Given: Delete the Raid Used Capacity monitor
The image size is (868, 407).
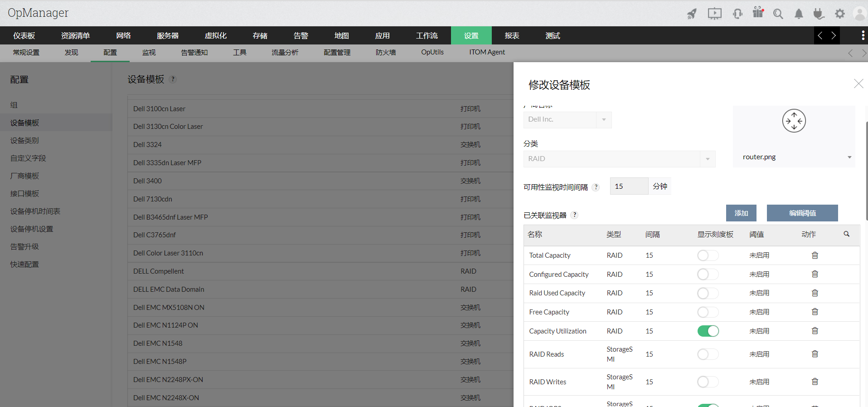Looking at the screenshot, I should coord(815,293).
